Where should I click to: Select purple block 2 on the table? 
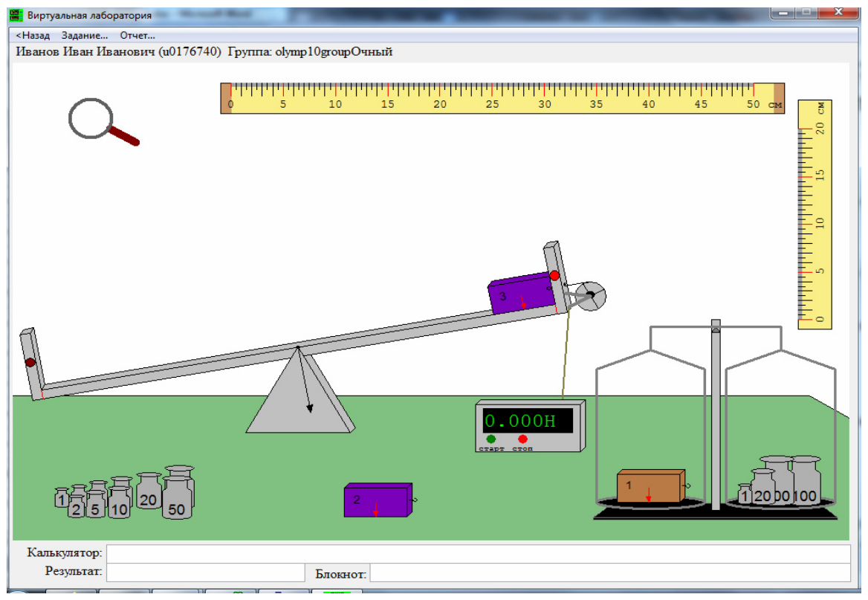(x=378, y=500)
